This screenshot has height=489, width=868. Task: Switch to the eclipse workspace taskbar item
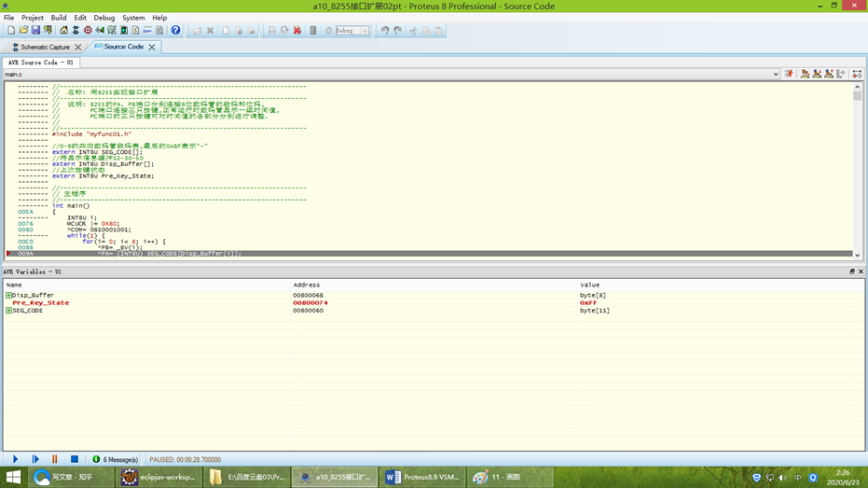click(x=158, y=477)
